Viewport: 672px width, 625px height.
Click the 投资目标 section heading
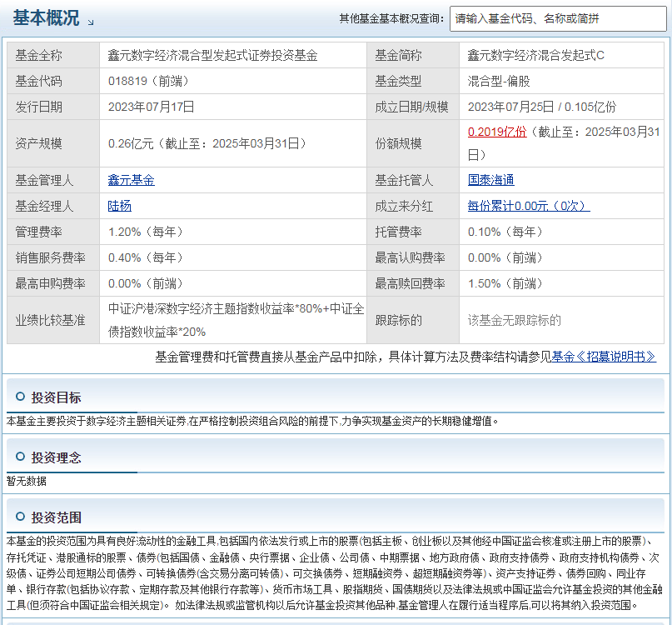[x=56, y=397]
